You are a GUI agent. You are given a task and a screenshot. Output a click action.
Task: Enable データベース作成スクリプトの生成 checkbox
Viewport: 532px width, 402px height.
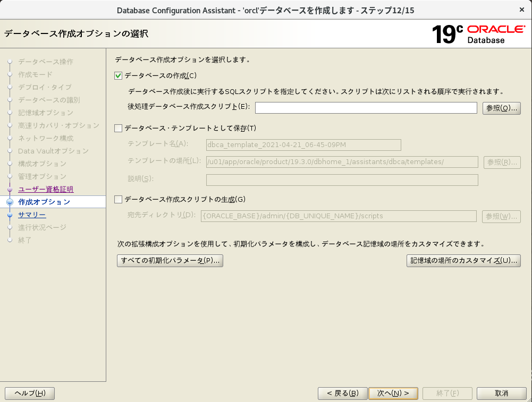(119, 200)
